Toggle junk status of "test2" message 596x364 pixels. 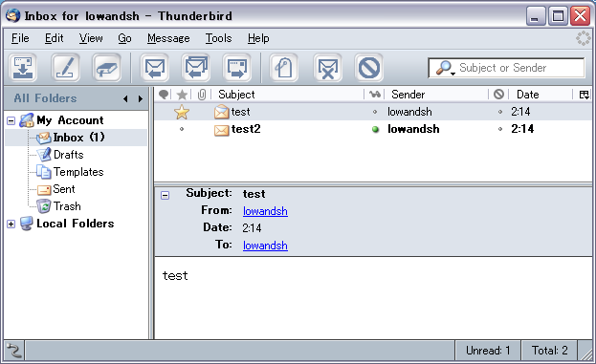pyautogui.click(x=499, y=129)
